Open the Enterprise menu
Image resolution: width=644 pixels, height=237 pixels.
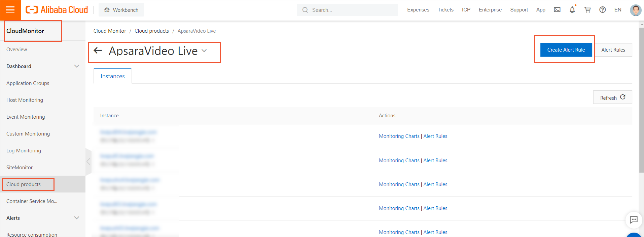pos(490,10)
